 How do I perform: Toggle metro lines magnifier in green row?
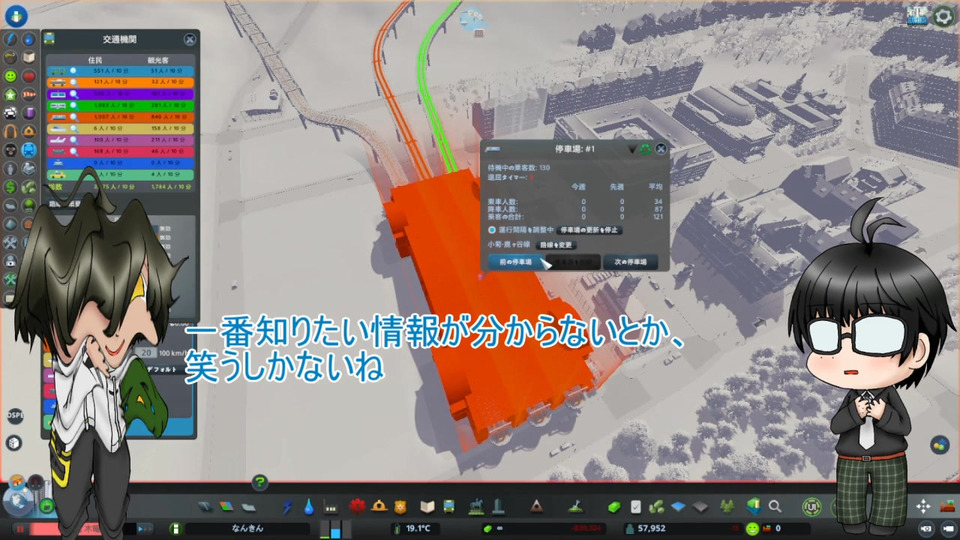[x=73, y=105]
